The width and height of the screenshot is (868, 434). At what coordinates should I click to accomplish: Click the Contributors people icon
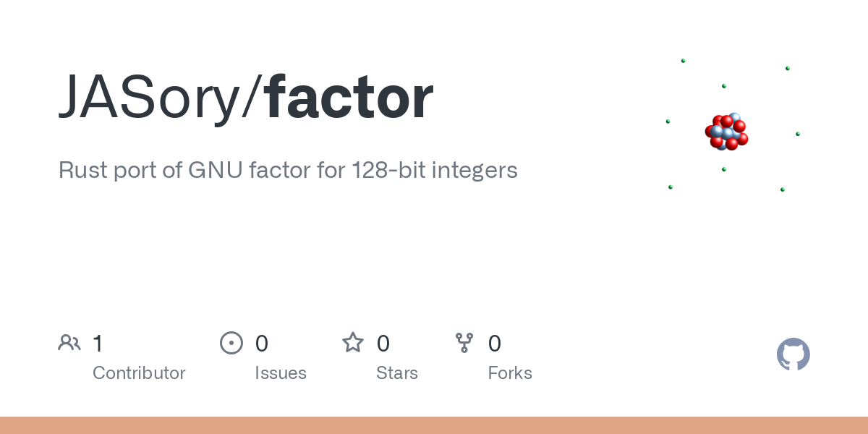69,343
